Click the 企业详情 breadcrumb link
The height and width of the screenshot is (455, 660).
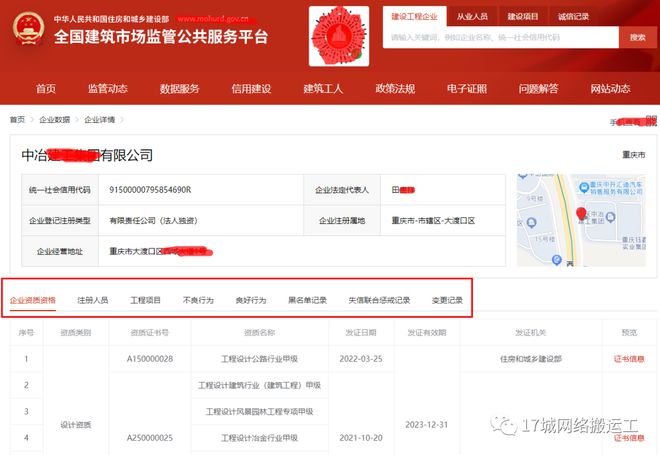(99, 120)
